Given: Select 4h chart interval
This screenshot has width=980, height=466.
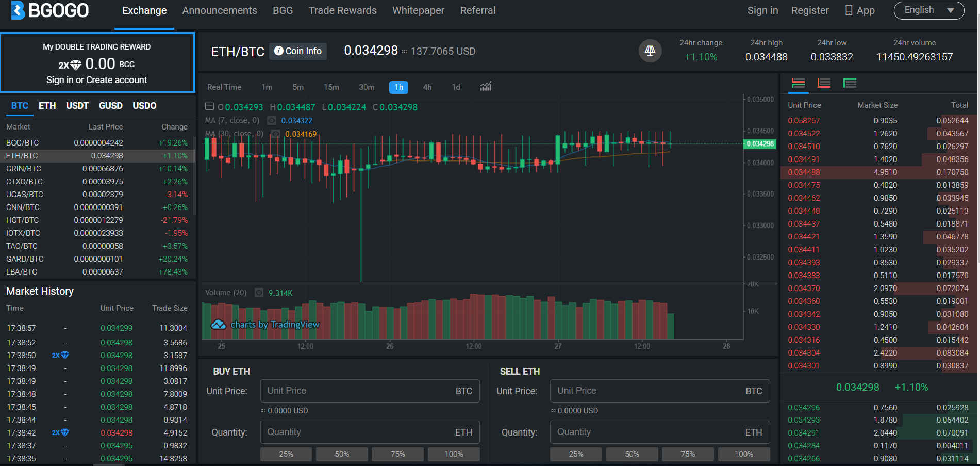Looking at the screenshot, I should point(427,87).
